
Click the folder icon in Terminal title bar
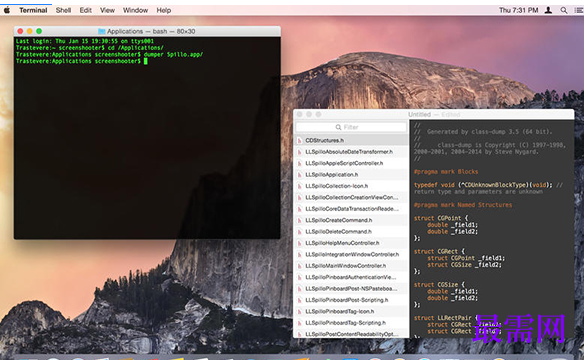point(101,31)
